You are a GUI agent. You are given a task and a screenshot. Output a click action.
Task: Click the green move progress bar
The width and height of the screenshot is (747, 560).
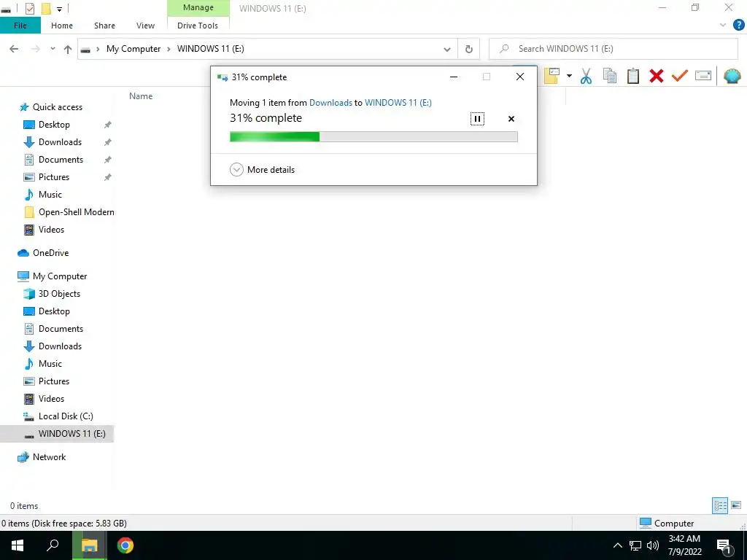373,137
